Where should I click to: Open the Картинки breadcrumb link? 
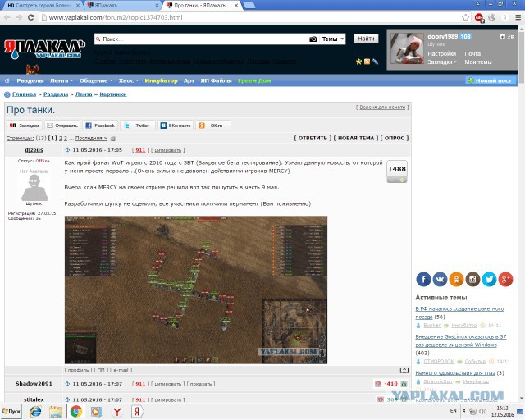(113, 94)
